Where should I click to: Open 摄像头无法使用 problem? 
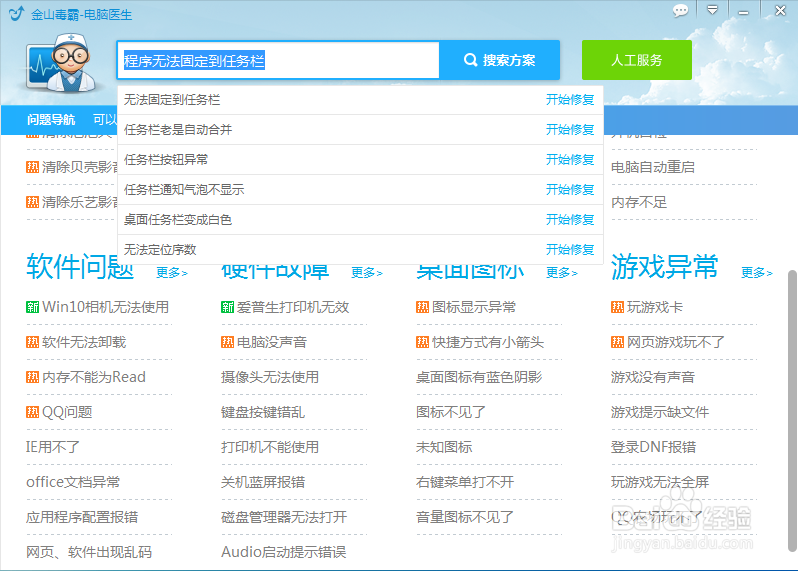click(270, 377)
